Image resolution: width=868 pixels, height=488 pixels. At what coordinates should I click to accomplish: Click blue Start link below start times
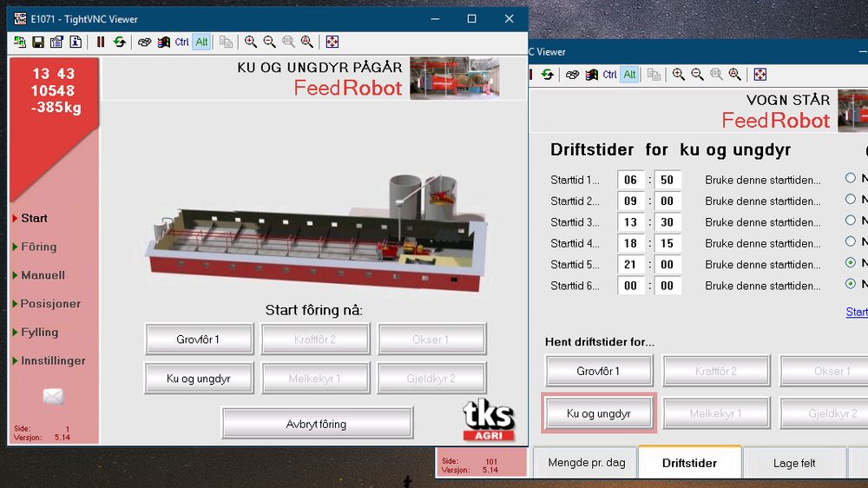(x=857, y=312)
